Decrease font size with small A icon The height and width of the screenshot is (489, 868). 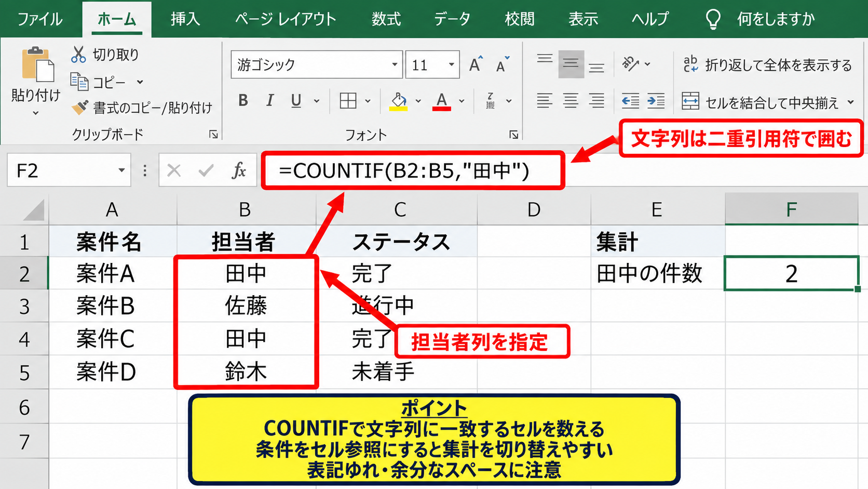coord(502,65)
